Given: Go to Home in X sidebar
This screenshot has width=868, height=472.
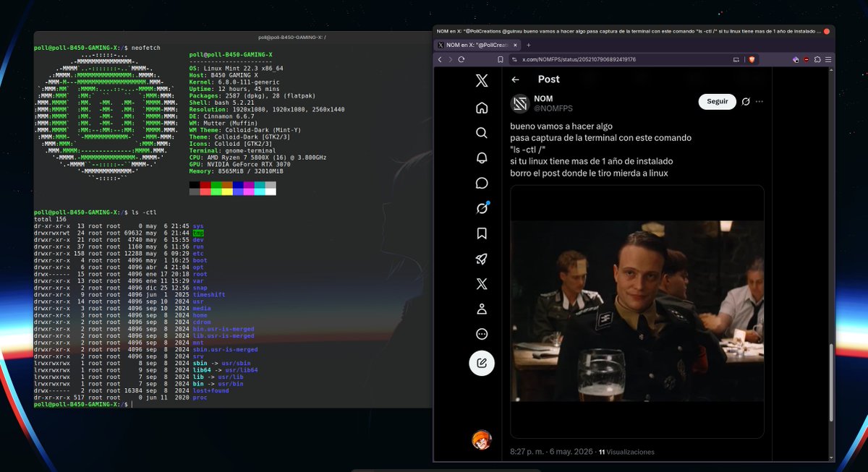Looking at the screenshot, I should pyautogui.click(x=482, y=108).
